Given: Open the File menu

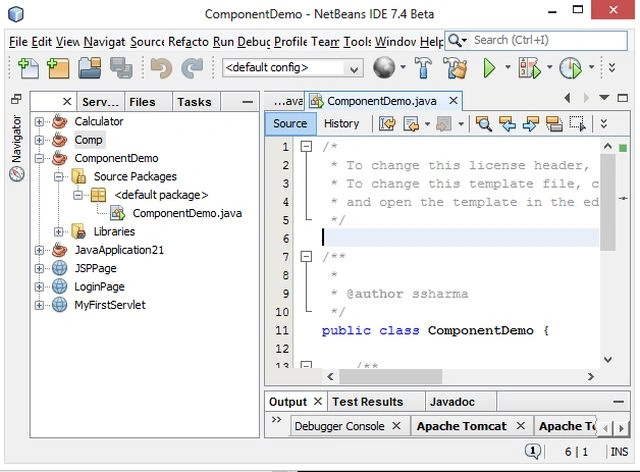Looking at the screenshot, I should click(x=18, y=42).
